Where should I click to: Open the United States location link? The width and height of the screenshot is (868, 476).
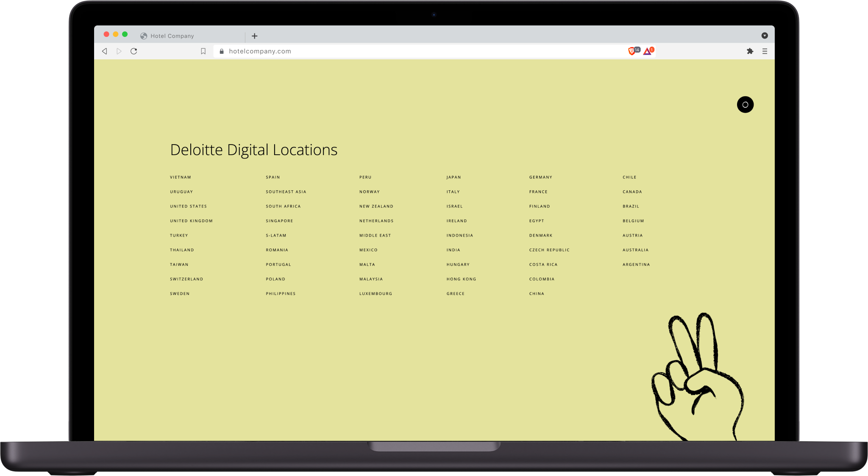[x=189, y=206]
